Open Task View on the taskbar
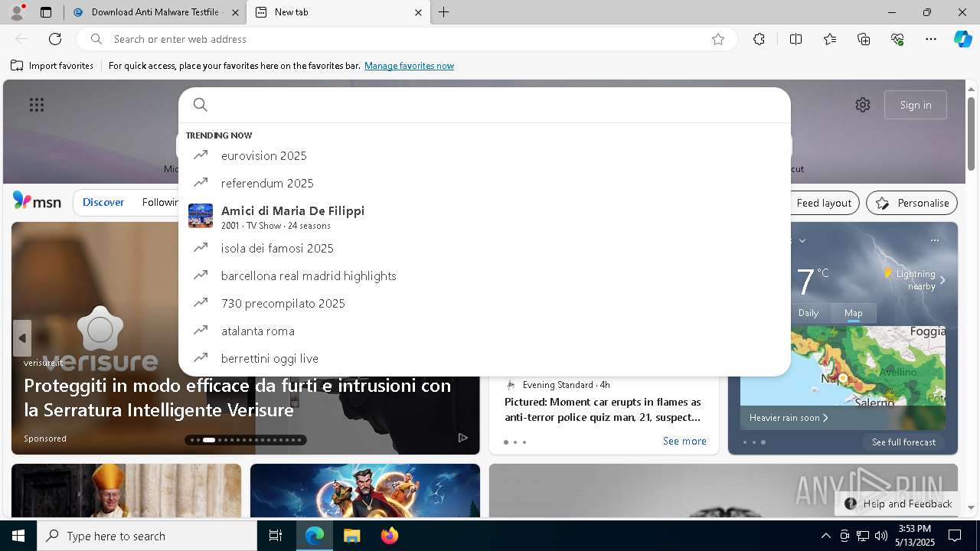The width and height of the screenshot is (980, 551). coord(276,536)
